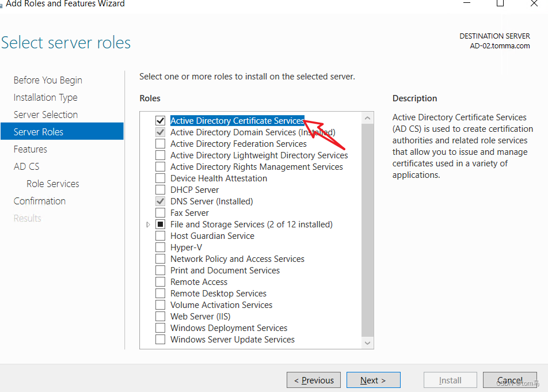Select the Web Server (IIS) role name
Image resolution: width=548 pixels, height=392 pixels.
(200, 317)
